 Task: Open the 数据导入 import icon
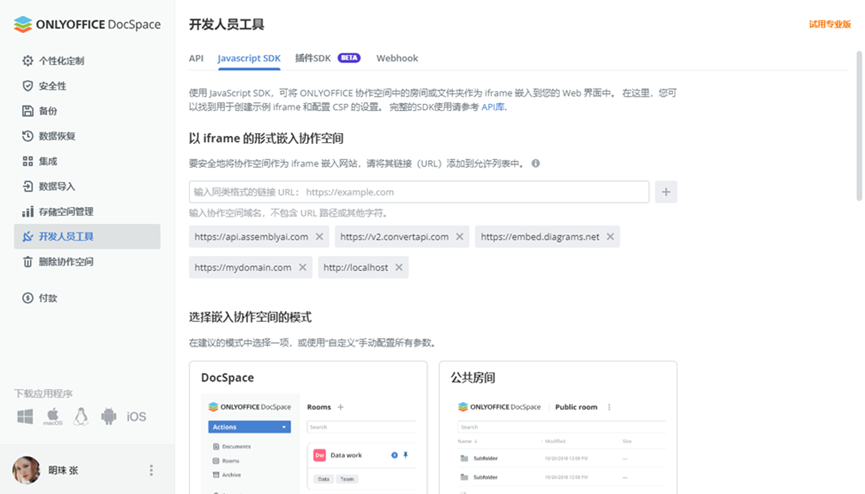pos(28,186)
